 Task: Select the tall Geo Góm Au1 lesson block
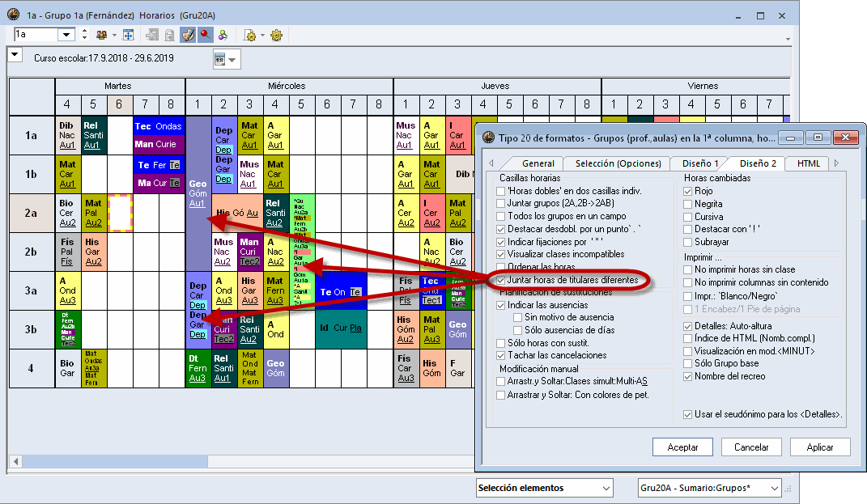click(198, 193)
